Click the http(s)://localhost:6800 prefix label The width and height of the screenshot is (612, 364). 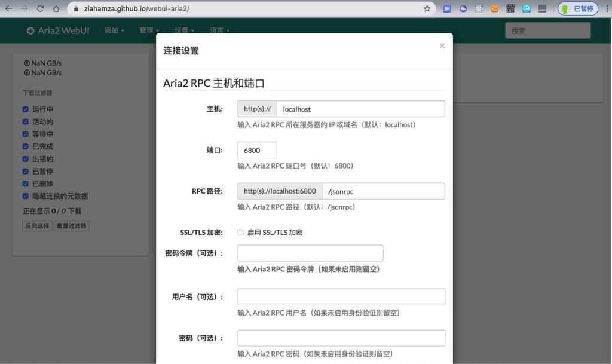point(280,191)
